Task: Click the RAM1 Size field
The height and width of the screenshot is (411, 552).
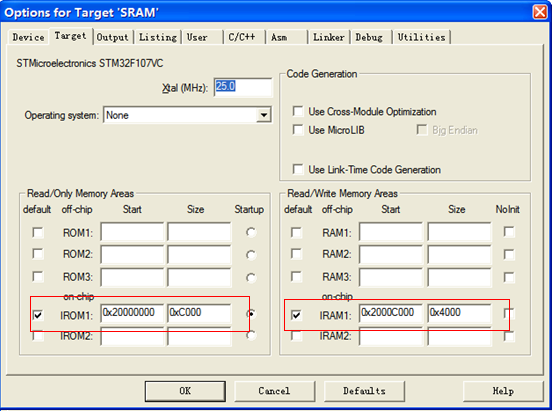Action: click(459, 231)
